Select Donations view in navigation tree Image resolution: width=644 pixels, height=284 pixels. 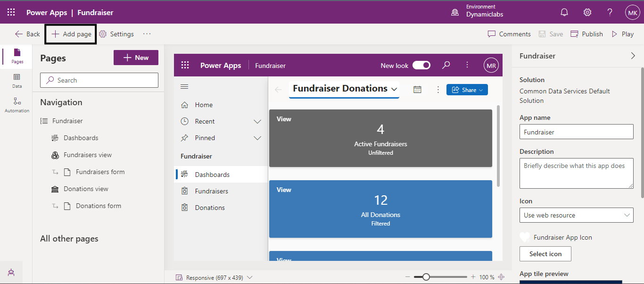click(86, 189)
